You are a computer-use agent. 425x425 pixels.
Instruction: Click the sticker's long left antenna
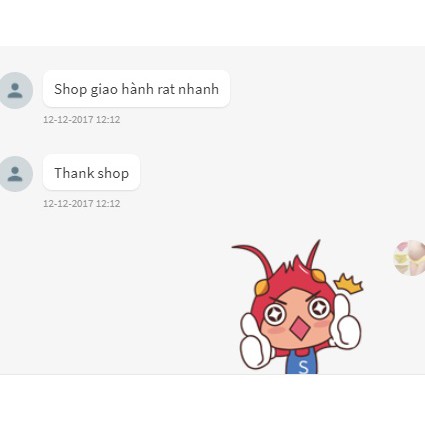(x=253, y=258)
